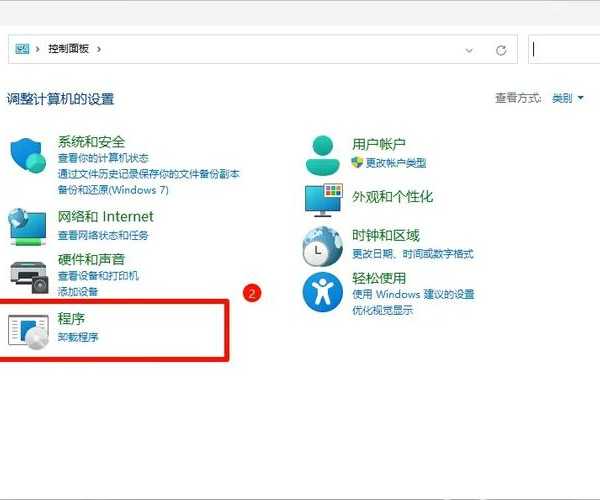Open the 网络和 Internet globe icon
The height and width of the screenshot is (500, 600).
(28, 226)
